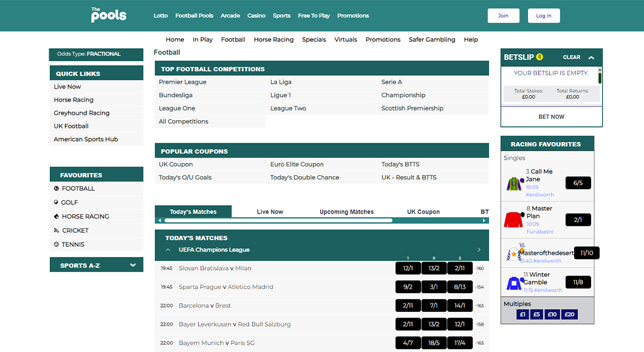Select Today's Matches tab
The height and width of the screenshot is (352, 644).
coord(193,212)
